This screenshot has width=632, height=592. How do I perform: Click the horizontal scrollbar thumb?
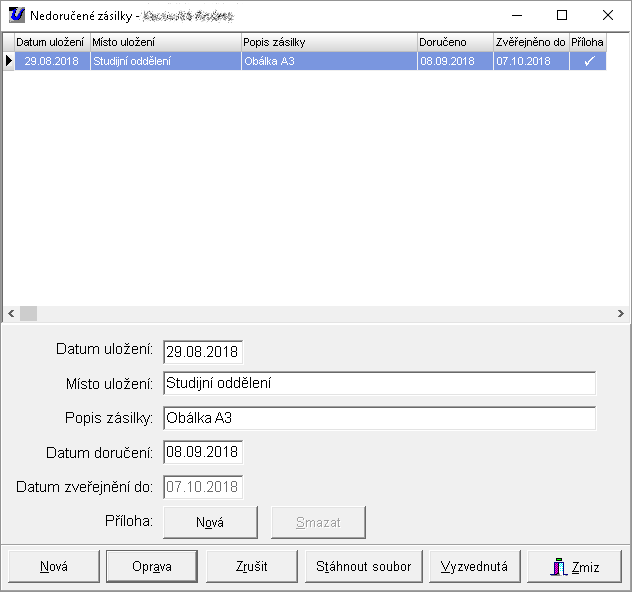point(28,313)
